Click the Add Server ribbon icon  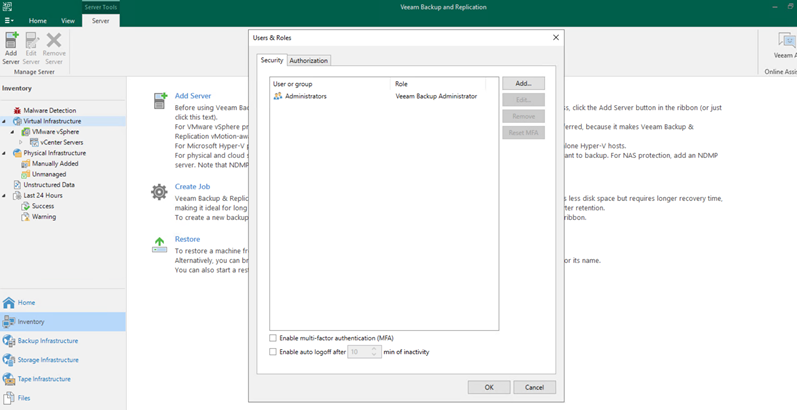coord(11,45)
